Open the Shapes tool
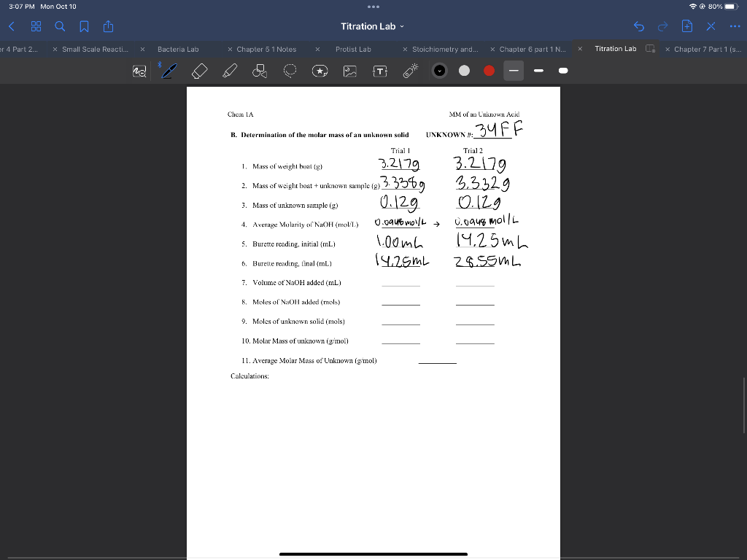Viewport: 747px width, 560px height. click(258, 71)
